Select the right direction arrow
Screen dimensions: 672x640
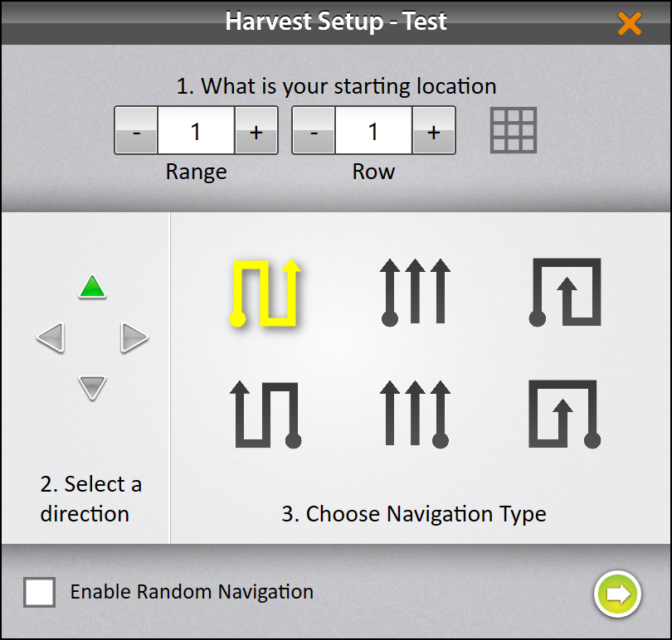(x=134, y=338)
